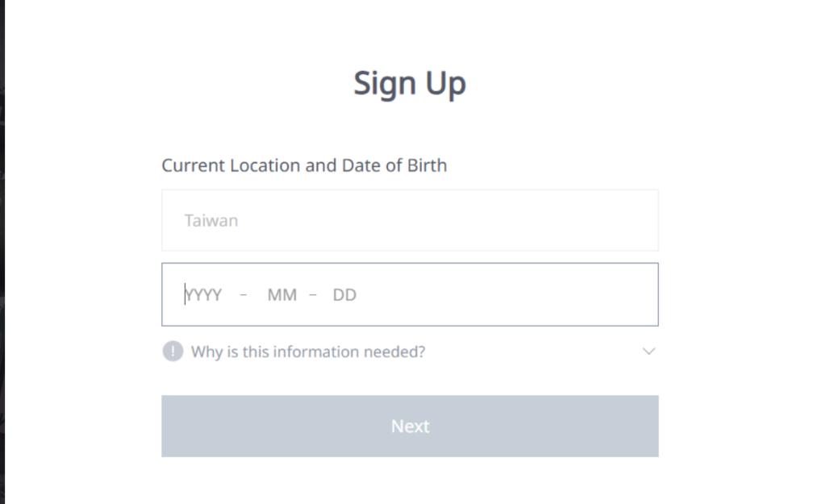Screen dimensions: 826x504
Task: Click the exclamation info icon
Action: (173, 352)
